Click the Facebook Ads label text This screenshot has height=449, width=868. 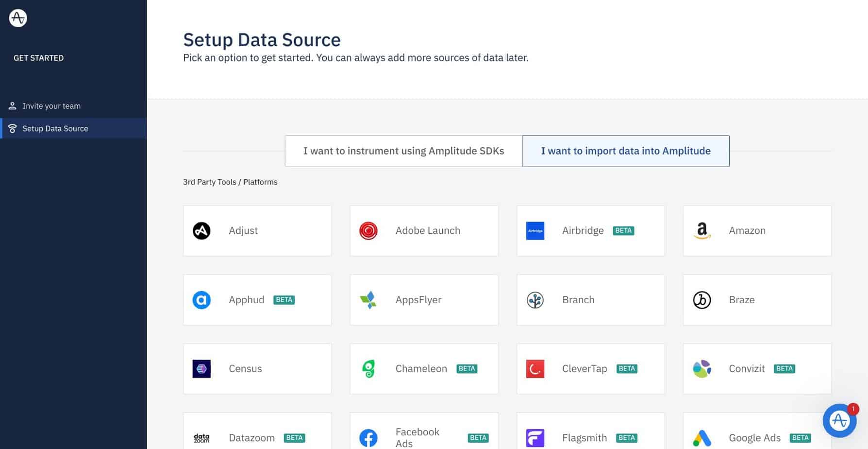pos(417,438)
